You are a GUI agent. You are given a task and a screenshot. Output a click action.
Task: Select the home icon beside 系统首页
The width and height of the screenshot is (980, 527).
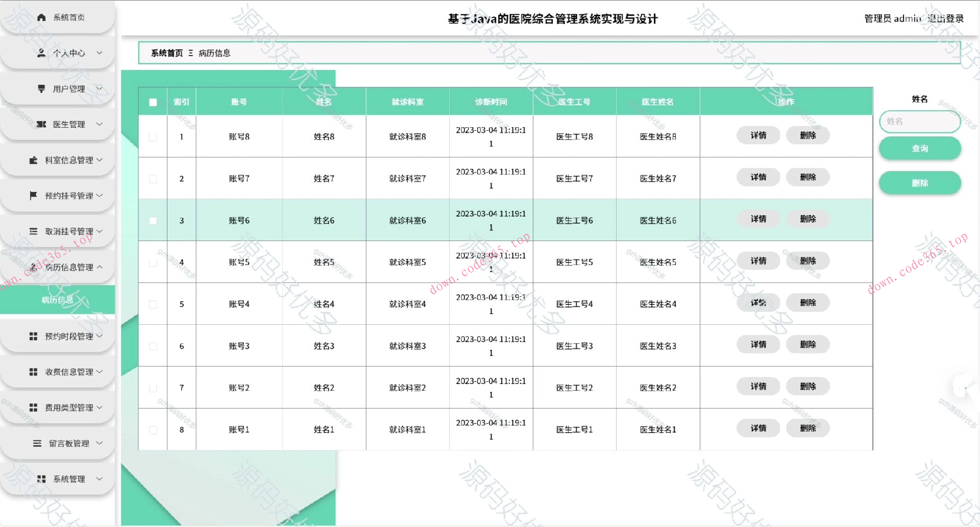click(41, 17)
